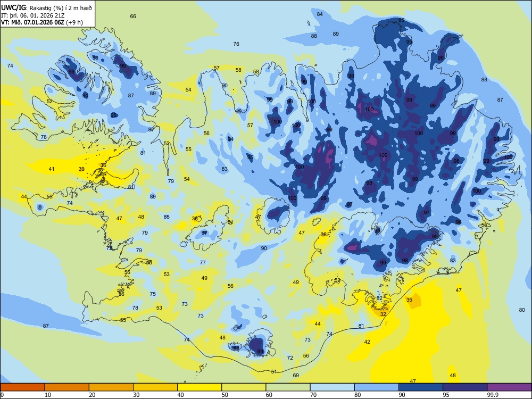Image resolution: width=532 pixels, height=399 pixels.
Task: Select the map value 75
Action: coord(153,294)
